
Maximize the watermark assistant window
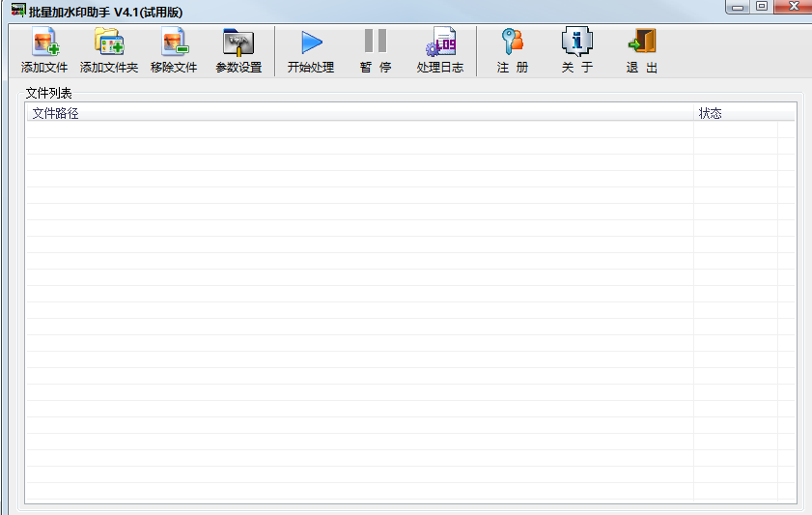(762, 7)
